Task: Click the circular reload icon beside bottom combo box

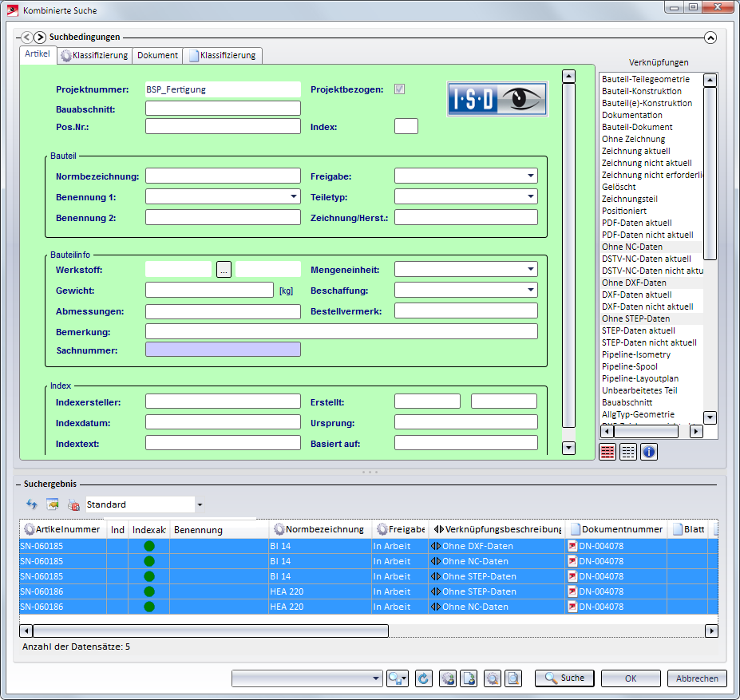Action: pos(424,678)
